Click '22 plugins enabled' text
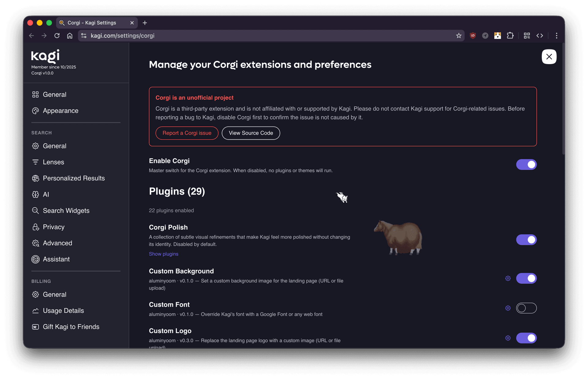Viewport: 588px width, 379px height. [x=171, y=210]
